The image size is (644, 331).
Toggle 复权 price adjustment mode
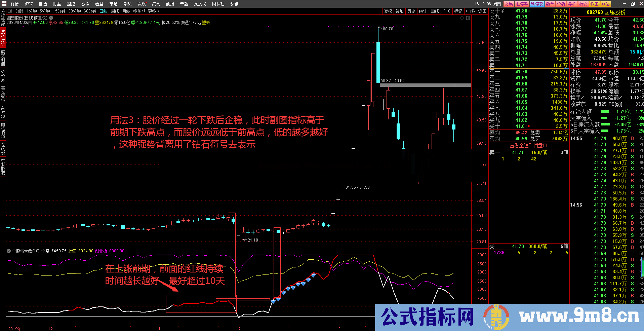pyautogui.click(x=388, y=11)
